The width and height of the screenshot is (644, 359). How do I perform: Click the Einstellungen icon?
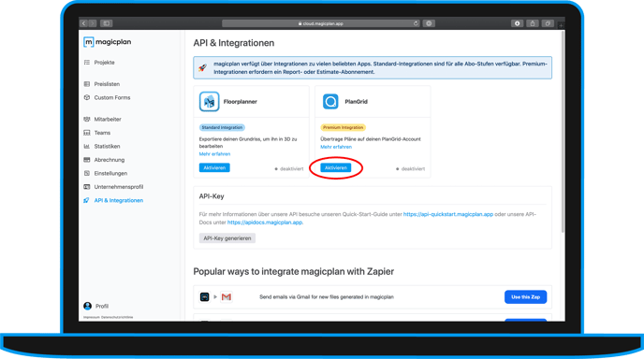87,174
